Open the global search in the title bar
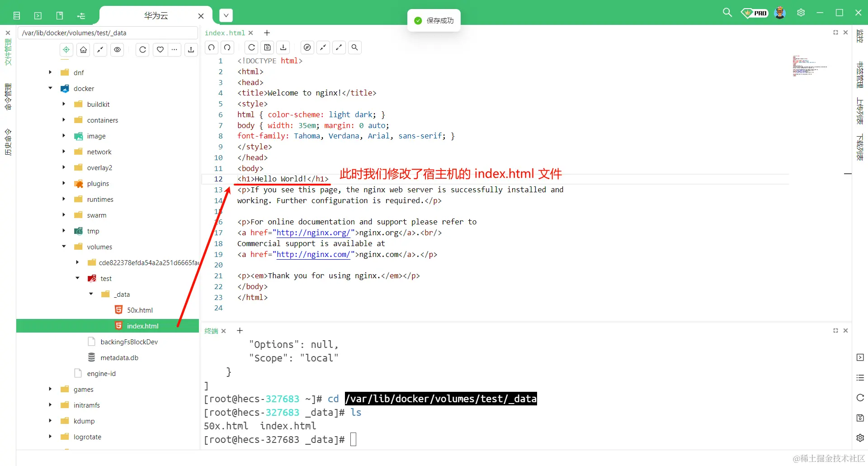This screenshot has width=868, height=466. point(727,13)
